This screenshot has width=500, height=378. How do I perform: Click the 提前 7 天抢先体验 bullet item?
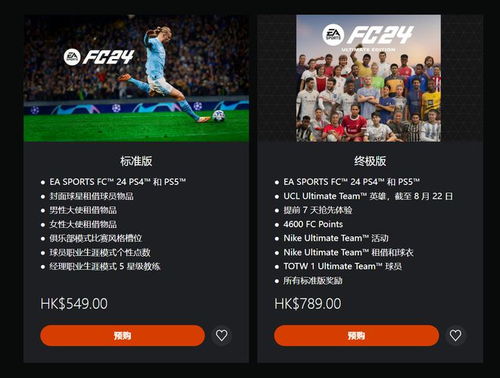coord(318,210)
